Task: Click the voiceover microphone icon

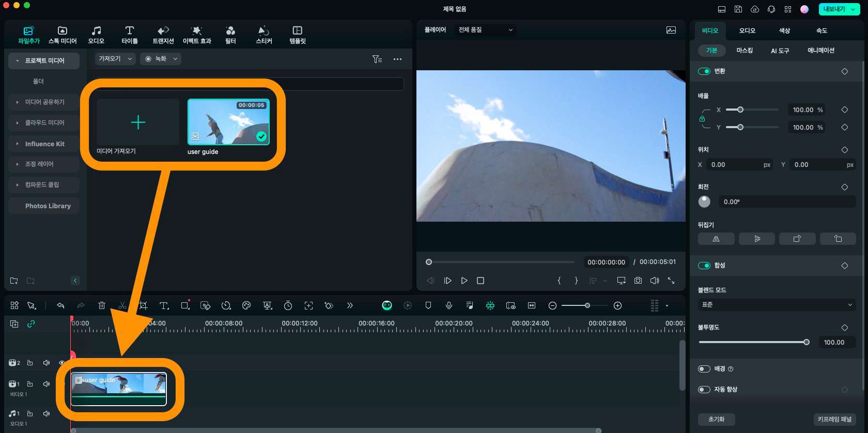Action: point(449,306)
